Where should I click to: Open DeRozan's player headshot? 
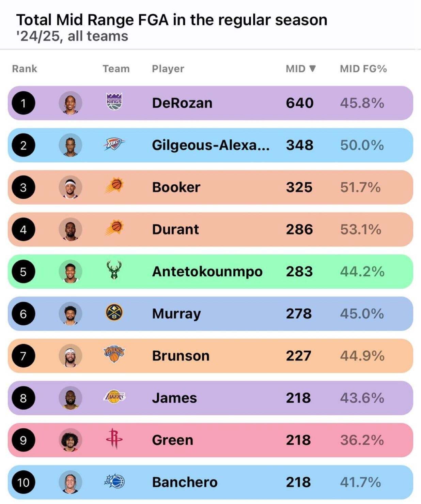pyautogui.click(x=71, y=103)
